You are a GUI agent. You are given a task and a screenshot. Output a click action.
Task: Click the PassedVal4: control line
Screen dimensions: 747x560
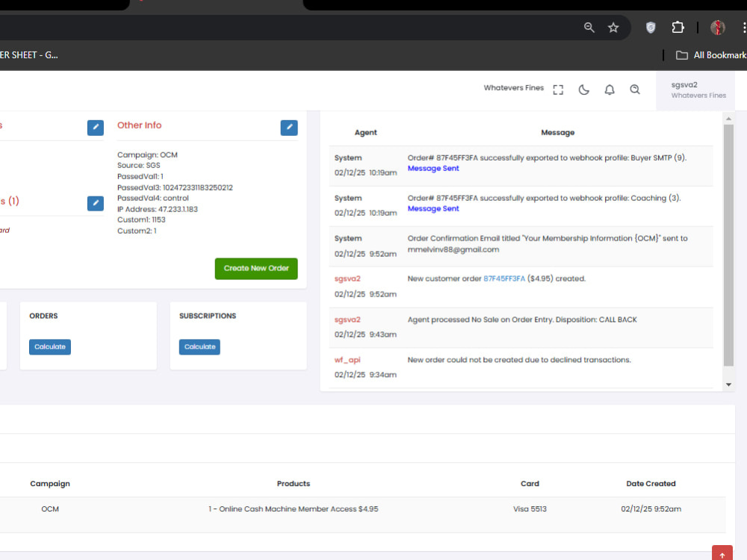153,198
